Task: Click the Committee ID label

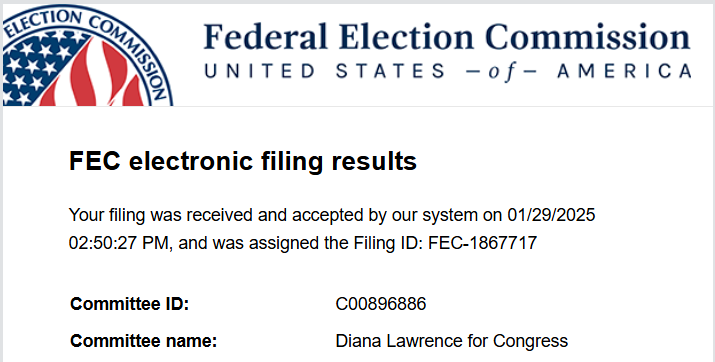Action: coord(130,304)
